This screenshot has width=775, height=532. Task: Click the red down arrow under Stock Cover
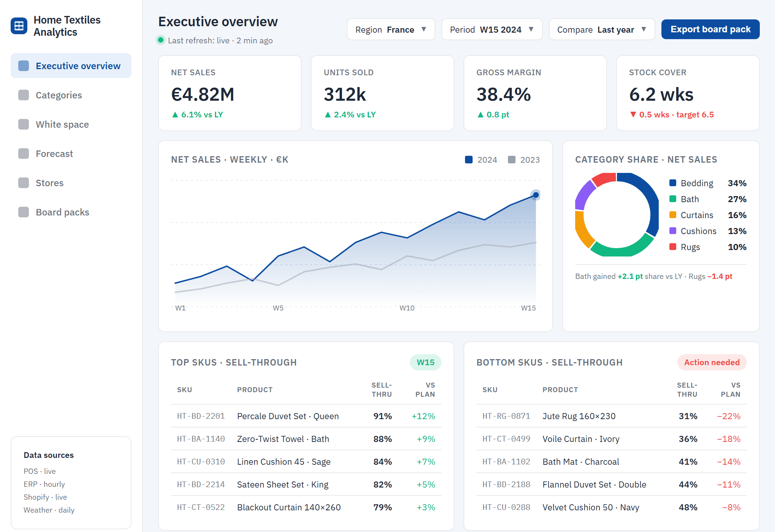point(633,115)
